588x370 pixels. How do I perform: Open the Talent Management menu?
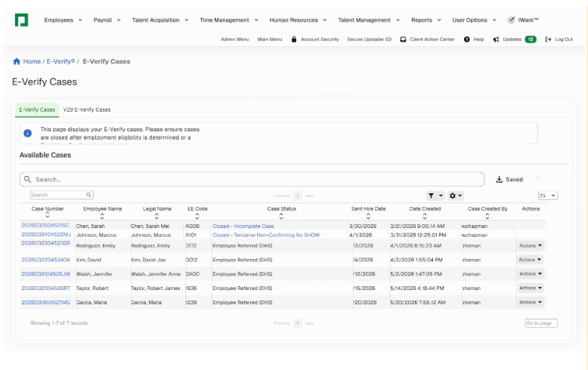click(x=369, y=20)
